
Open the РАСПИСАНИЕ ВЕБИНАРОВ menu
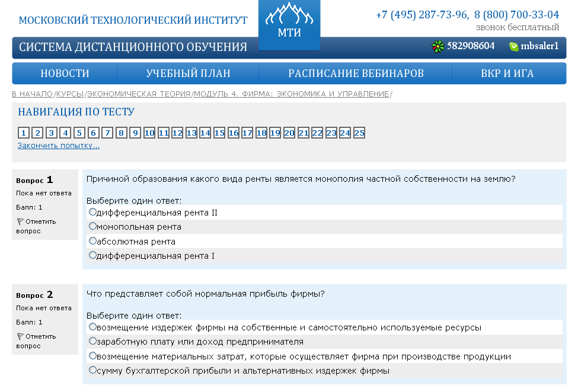tap(356, 73)
